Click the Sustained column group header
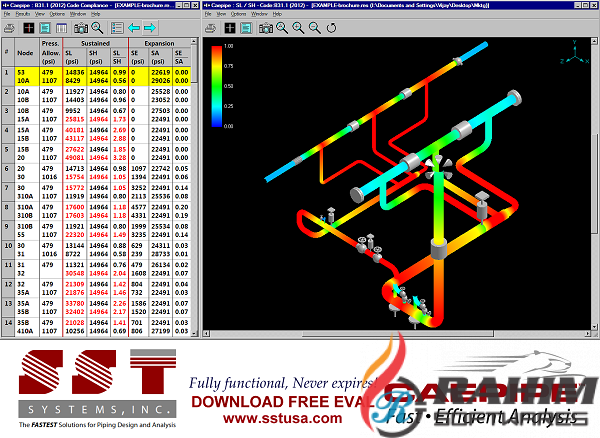This screenshot has height=438, width=600. point(95,43)
